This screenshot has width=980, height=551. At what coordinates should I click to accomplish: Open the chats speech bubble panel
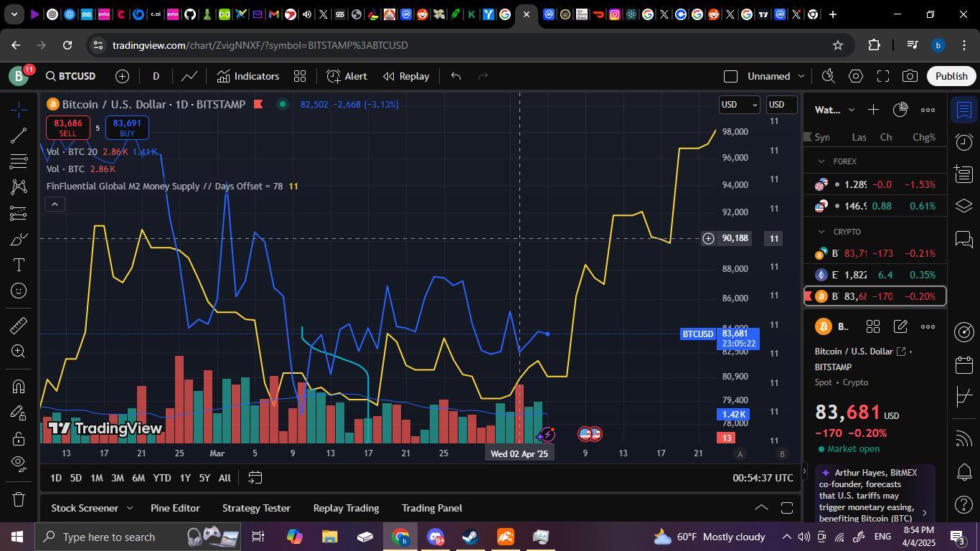pyautogui.click(x=964, y=239)
